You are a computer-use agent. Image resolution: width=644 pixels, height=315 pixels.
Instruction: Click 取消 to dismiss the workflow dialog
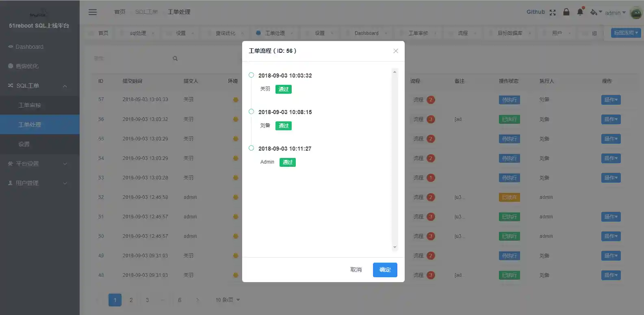(356, 270)
